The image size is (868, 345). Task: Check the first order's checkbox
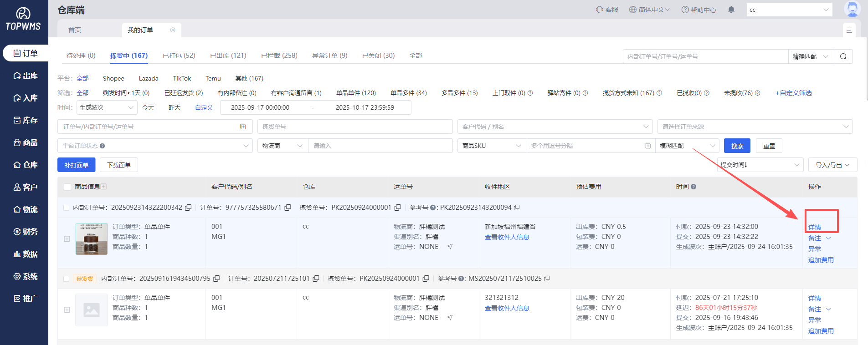(x=66, y=208)
